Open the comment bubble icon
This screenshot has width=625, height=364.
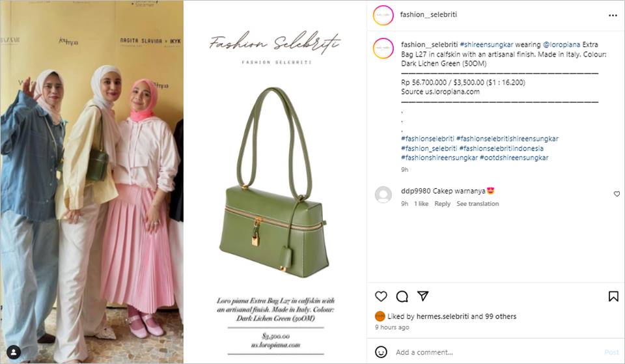point(402,296)
